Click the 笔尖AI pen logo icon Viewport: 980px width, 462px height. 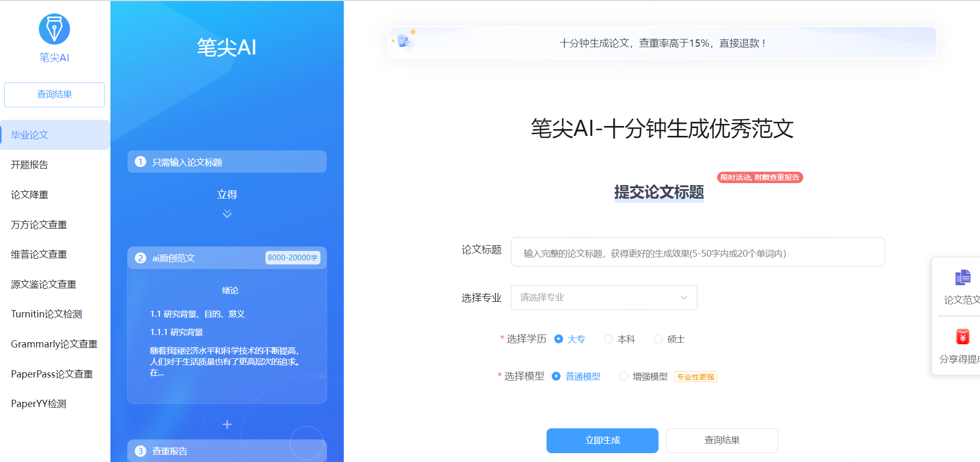54,29
